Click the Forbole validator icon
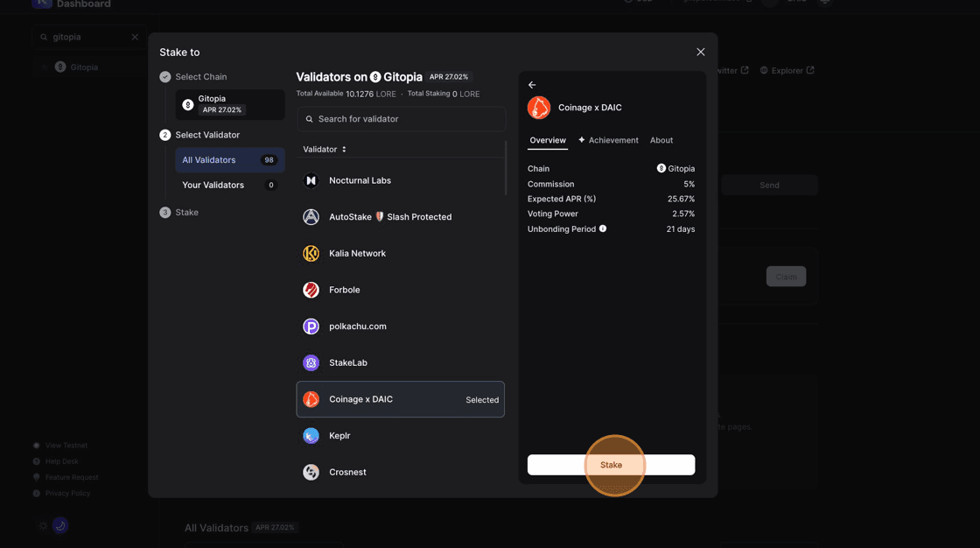The height and width of the screenshot is (548, 980). 311,290
